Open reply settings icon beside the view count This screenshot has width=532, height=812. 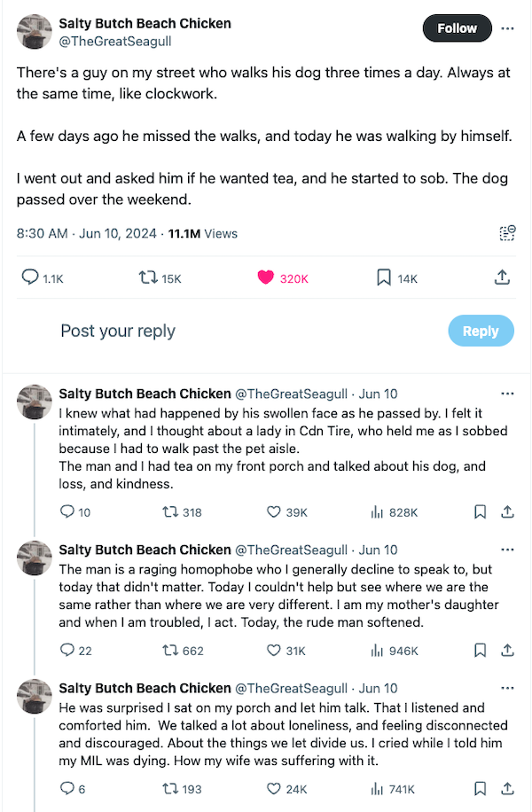click(x=506, y=232)
